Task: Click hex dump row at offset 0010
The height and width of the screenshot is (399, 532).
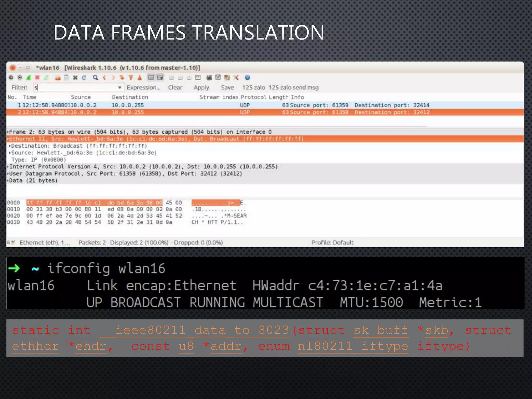Action: pos(127,209)
